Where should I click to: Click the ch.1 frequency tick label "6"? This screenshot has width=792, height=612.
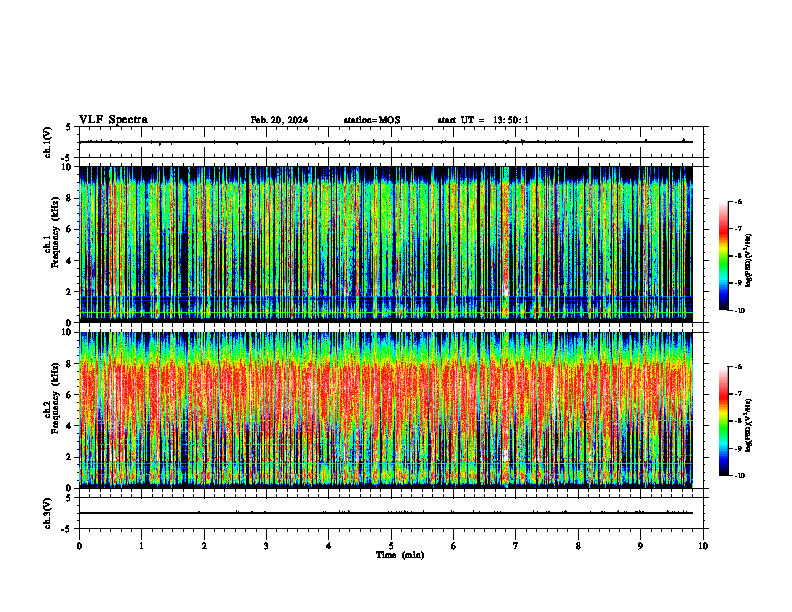click(71, 229)
